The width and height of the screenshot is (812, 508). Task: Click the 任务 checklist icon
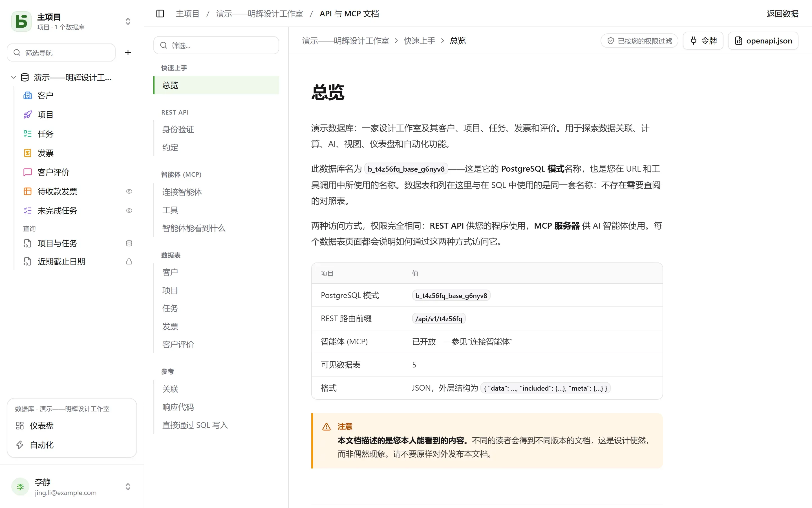[x=28, y=134]
